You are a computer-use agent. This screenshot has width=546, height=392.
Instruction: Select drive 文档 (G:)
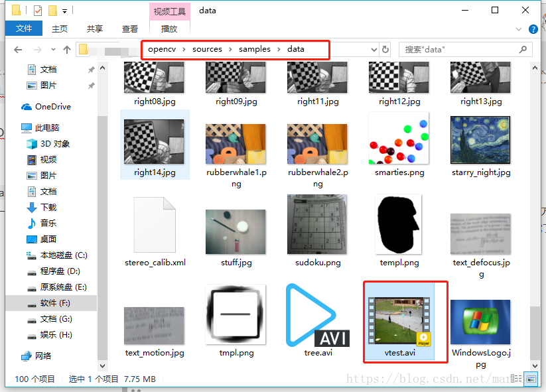coord(56,319)
